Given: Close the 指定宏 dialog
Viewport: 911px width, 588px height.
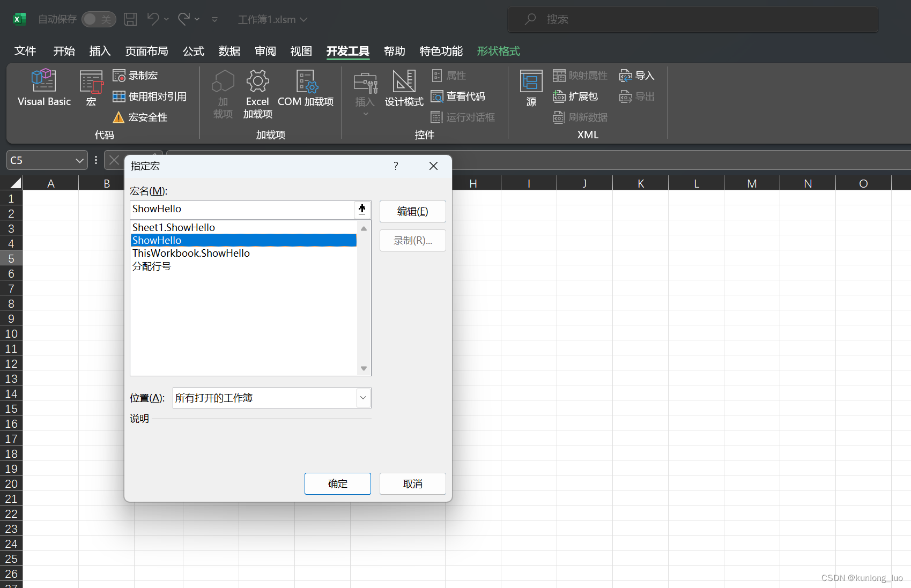Looking at the screenshot, I should click(x=433, y=166).
